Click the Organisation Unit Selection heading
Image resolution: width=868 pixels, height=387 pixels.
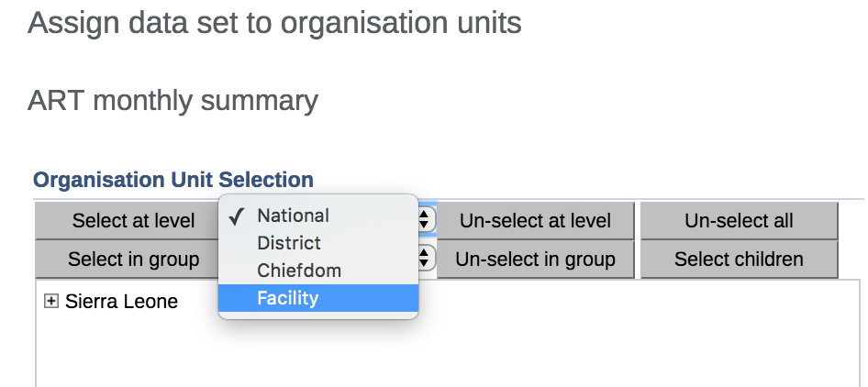tap(173, 180)
